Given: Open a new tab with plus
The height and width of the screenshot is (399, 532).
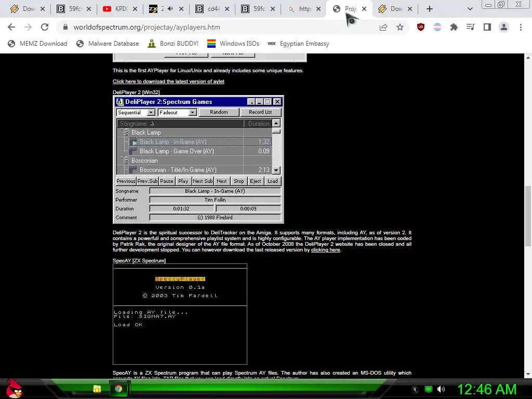Looking at the screenshot, I should tap(430, 9).
